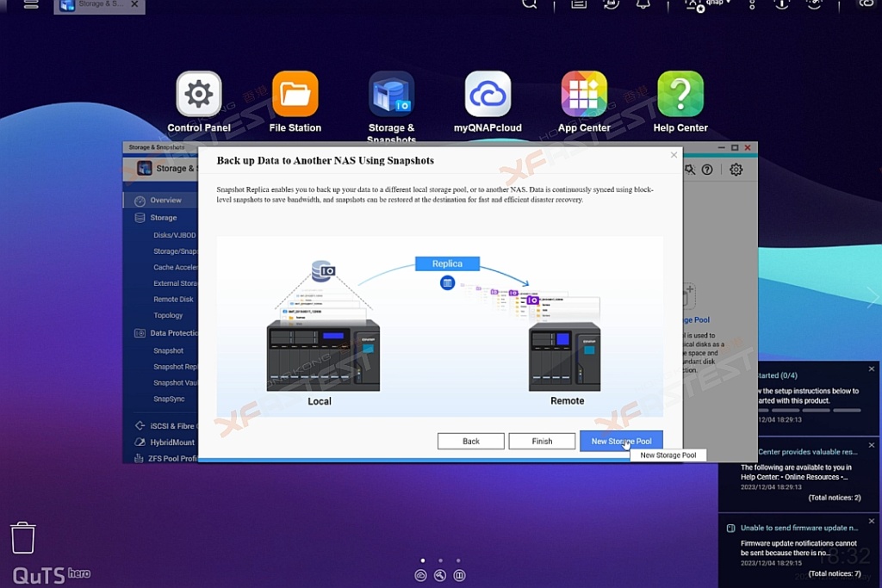Click the firmware notification icon

tap(730, 528)
